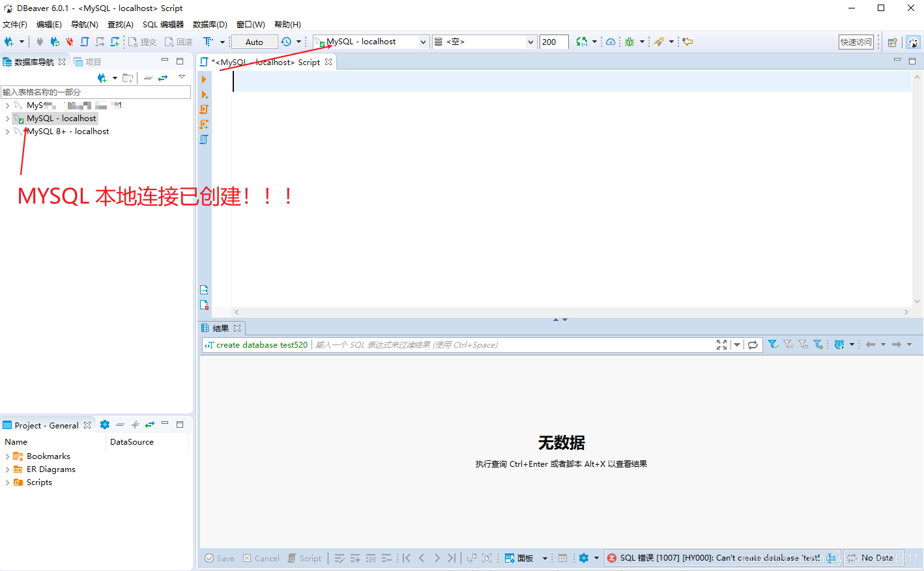
Task: Click the expand filter panel icon
Action: click(721, 345)
